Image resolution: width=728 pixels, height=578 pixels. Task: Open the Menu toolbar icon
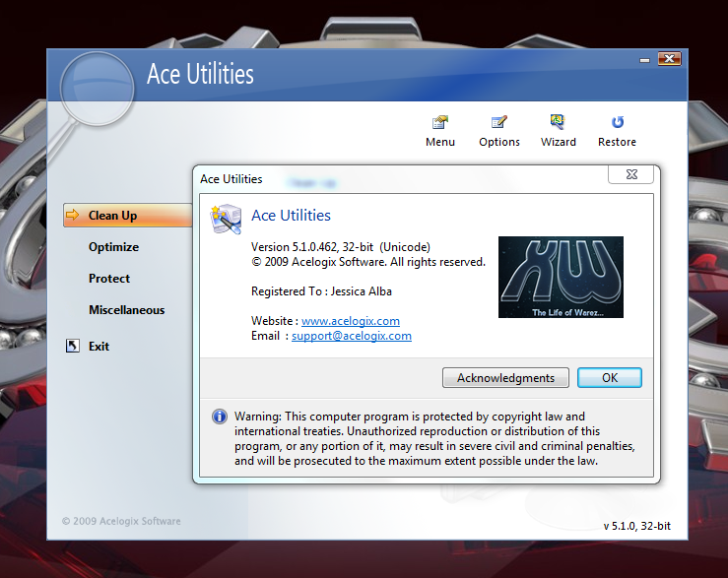coord(440,131)
